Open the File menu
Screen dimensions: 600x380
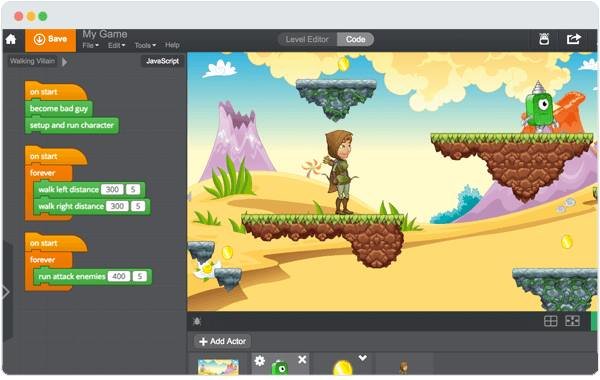click(91, 45)
